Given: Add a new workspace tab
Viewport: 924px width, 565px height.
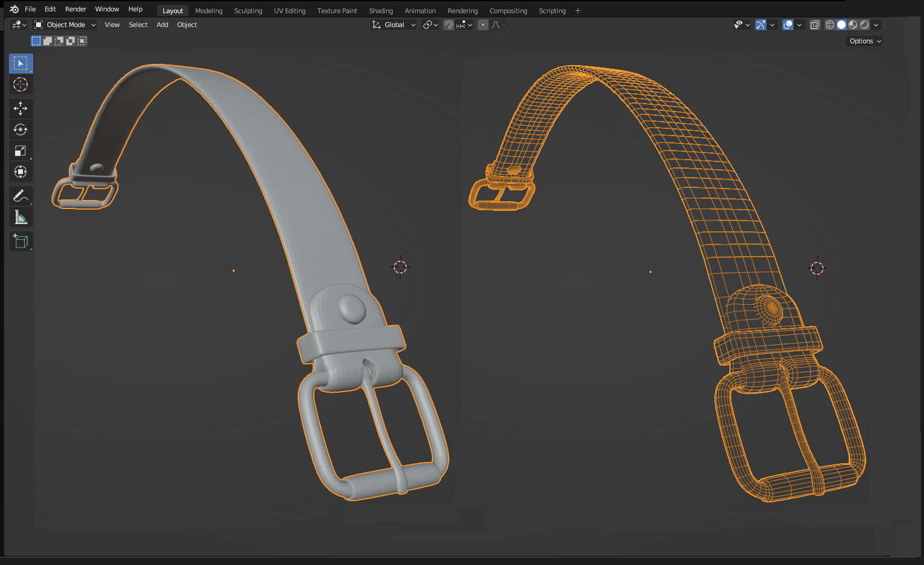Looking at the screenshot, I should coord(578,11).
